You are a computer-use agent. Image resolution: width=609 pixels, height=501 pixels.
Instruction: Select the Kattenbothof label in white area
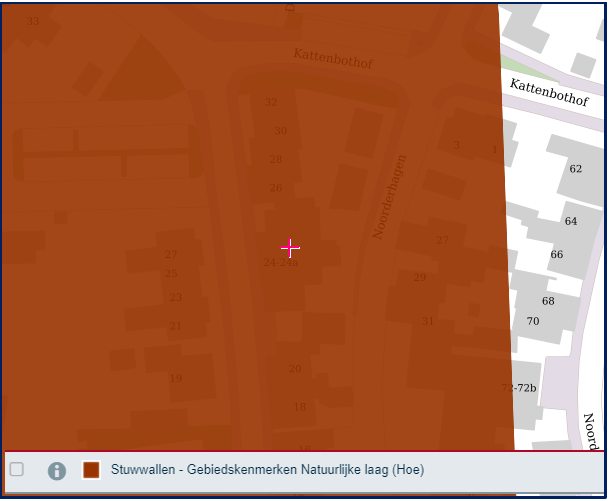[549, 92]
